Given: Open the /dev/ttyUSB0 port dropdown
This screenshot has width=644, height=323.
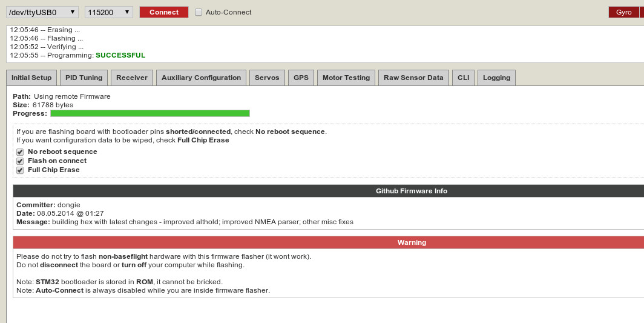Looking at the screenshot, I should (x=42, y=12).
